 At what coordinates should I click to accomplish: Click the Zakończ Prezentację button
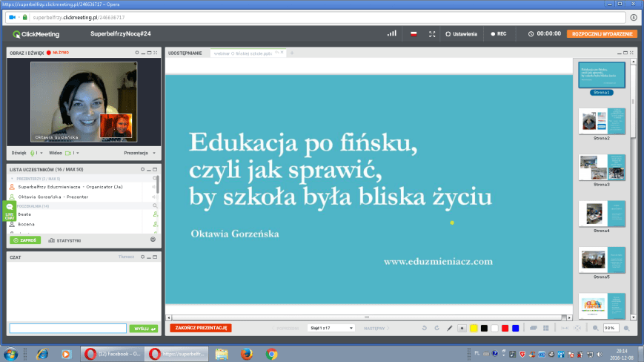(x=201, y=327)
